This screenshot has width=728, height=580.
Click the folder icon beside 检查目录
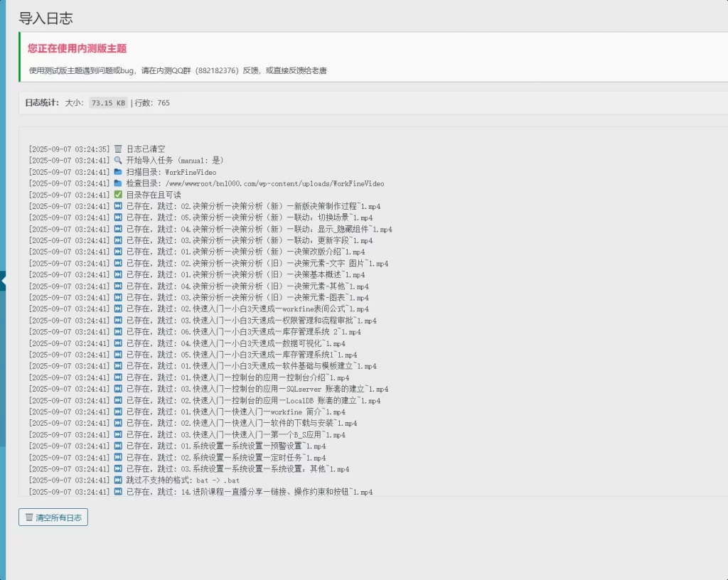tap(118, 183)
